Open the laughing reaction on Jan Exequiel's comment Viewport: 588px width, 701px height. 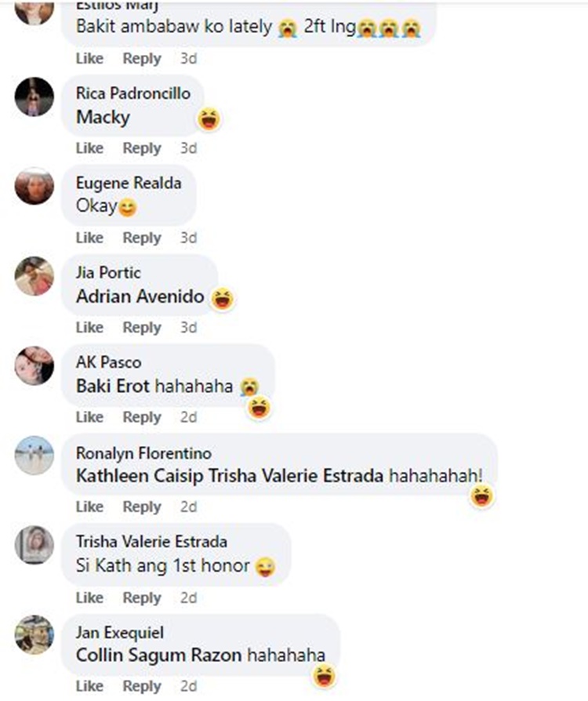pyautogui.click(x=324, y=676)
